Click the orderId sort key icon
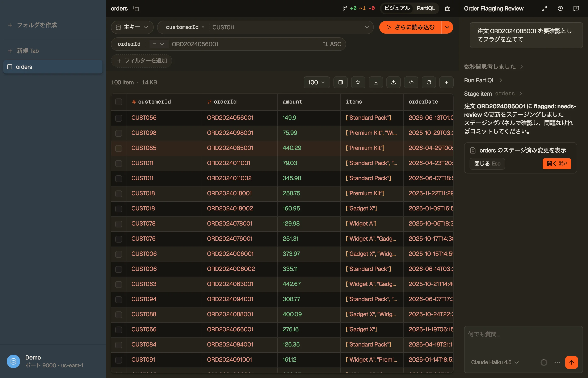This screenshot has height=378, width=588. click(209, 102)
